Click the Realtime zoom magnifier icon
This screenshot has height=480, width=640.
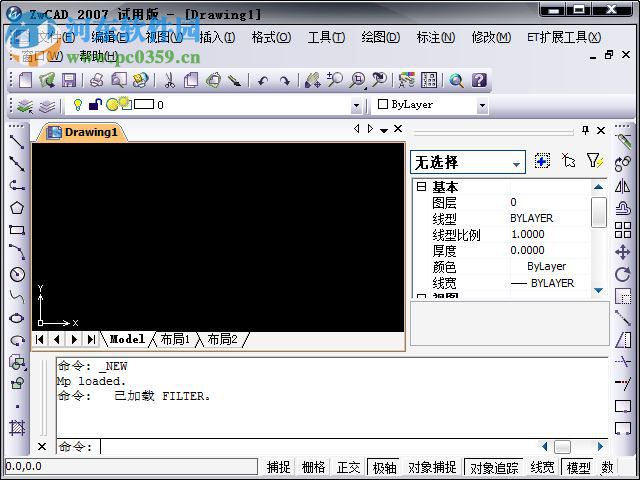point(335,79)
